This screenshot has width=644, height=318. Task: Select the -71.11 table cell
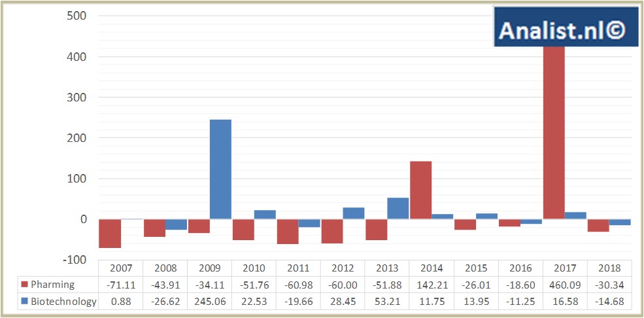point(120,285)
